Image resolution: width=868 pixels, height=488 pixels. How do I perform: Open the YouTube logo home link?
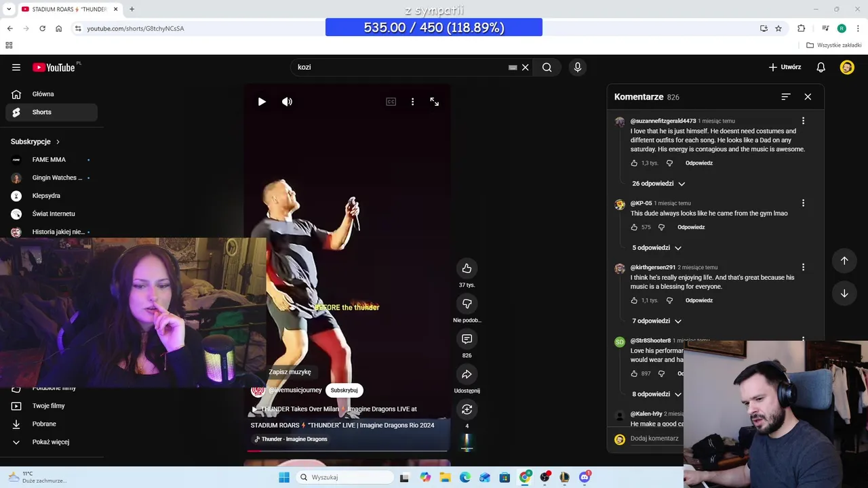(x=54, y=67)
